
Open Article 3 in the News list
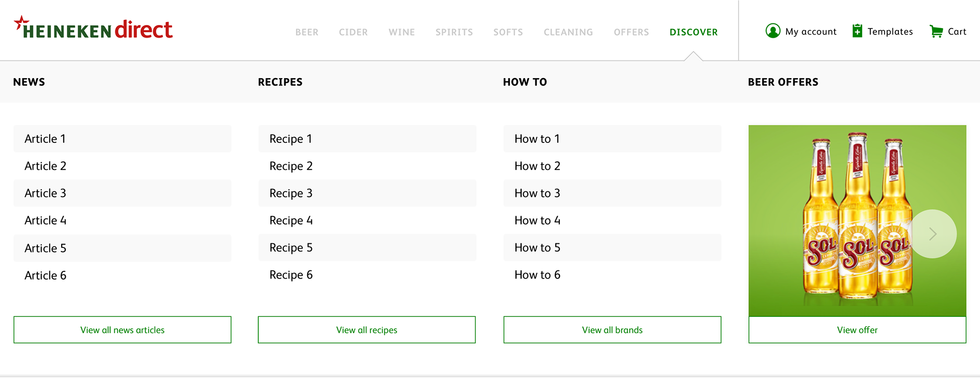coord(45,193)
